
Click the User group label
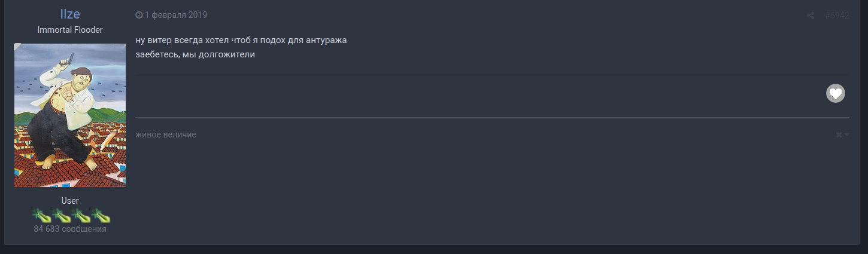click(70, 201)
